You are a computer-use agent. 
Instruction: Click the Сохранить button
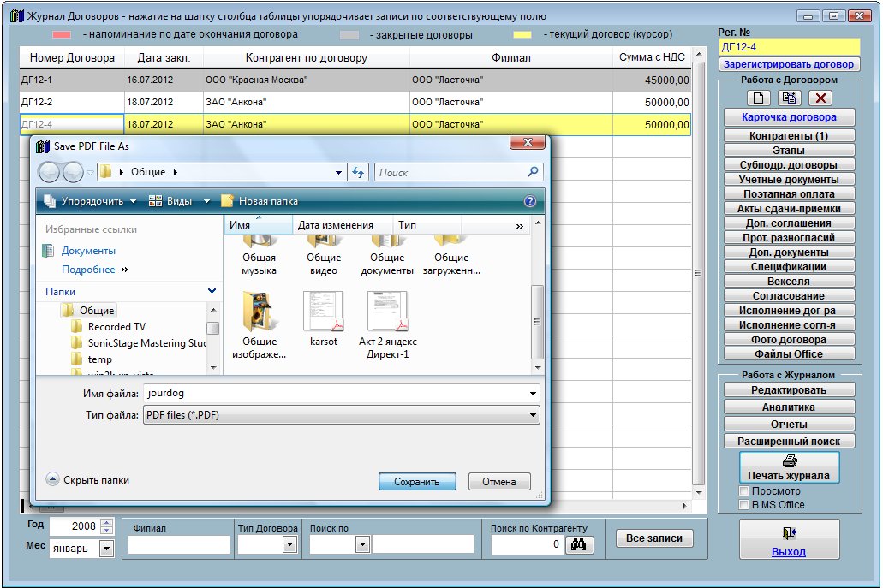pyautogui.click(x=417, y=482)
